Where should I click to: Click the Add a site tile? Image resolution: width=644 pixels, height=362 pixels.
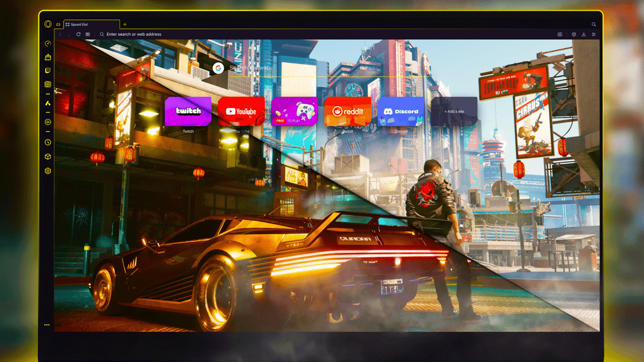[x=454, y=111]
